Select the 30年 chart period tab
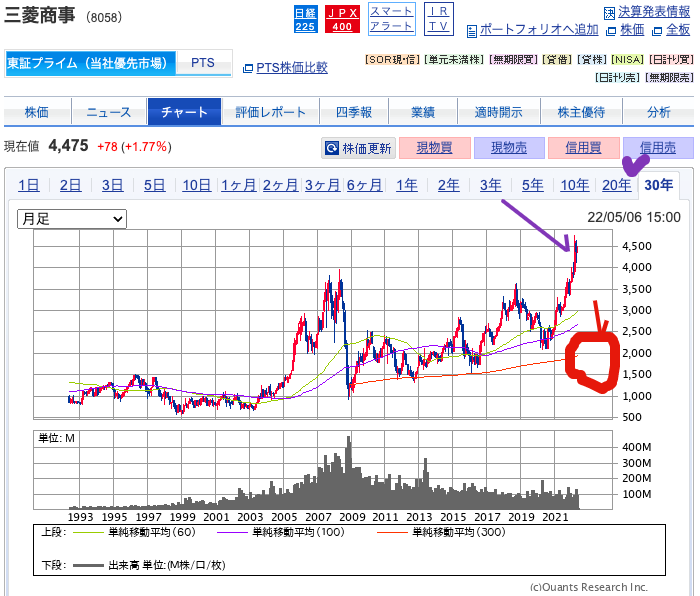 pos(658,185)
